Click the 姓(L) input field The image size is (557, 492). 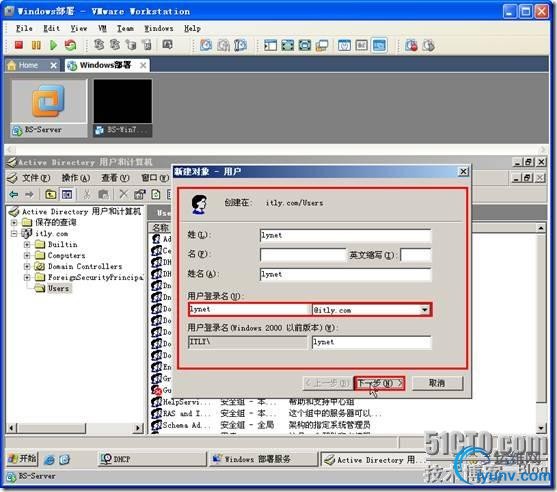click(x=346, y=236)
